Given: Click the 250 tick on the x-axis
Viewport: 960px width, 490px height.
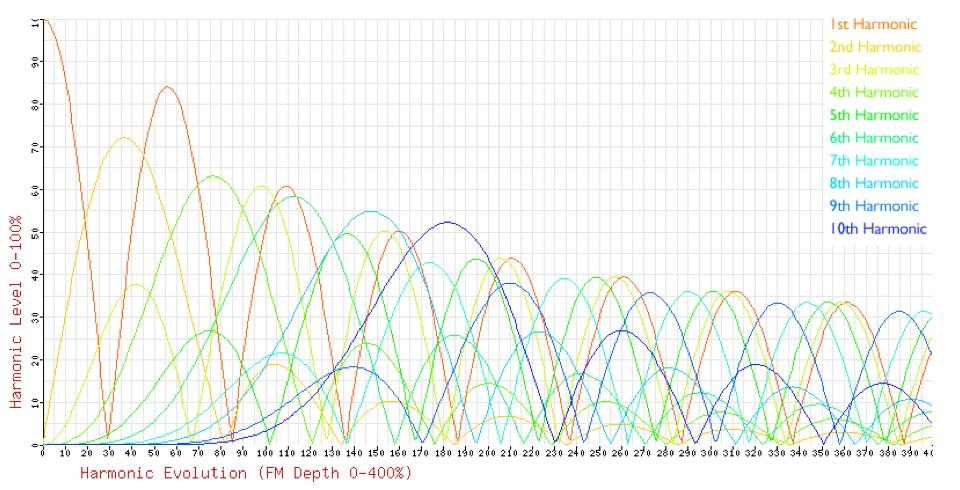Looking at the screenshot, I should tap(598, 453).
